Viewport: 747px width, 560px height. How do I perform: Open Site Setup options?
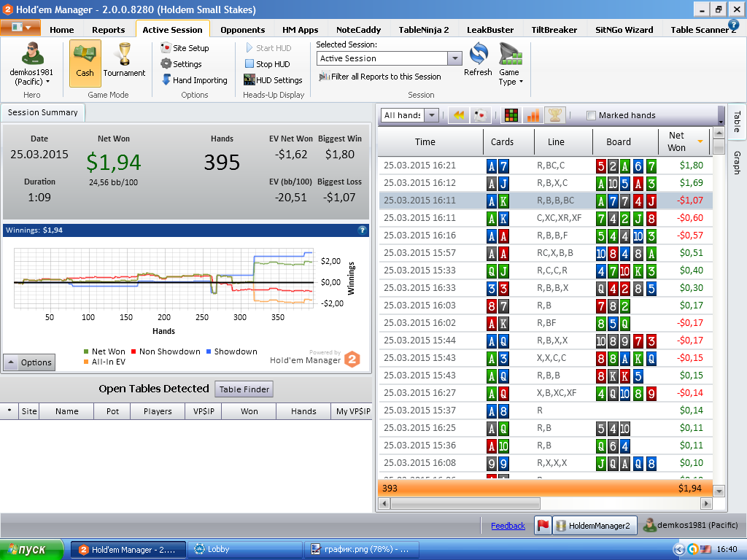(x=185, y=47)
